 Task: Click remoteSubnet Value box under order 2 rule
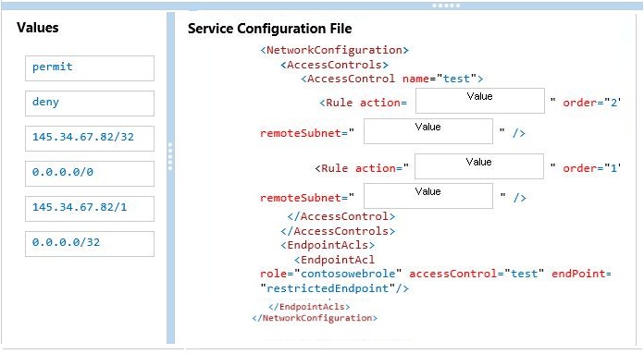(428, 131)
